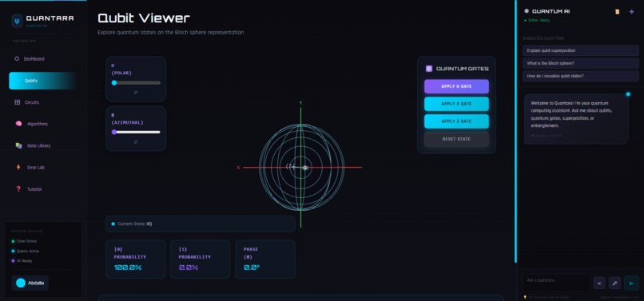644x301 pixels.
Task: Apply the H gate
Action: (x=456, y=87)
